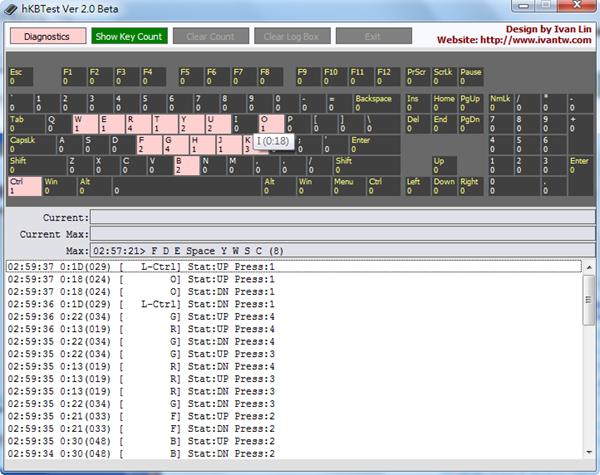This screenshot has height=475, width=600.
Task: Click the Esc key on virtual keyboard
Action: click(x=19, y=76)
